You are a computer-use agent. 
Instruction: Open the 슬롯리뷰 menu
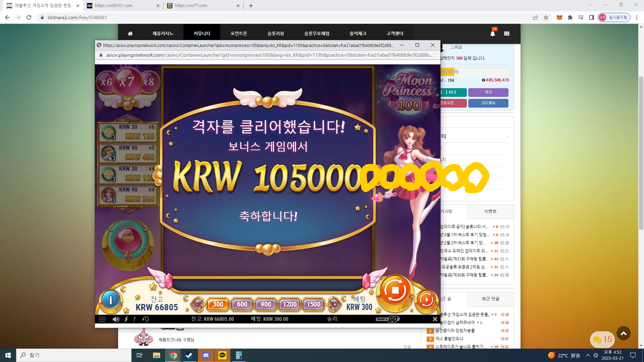click(x=276, y=34)
